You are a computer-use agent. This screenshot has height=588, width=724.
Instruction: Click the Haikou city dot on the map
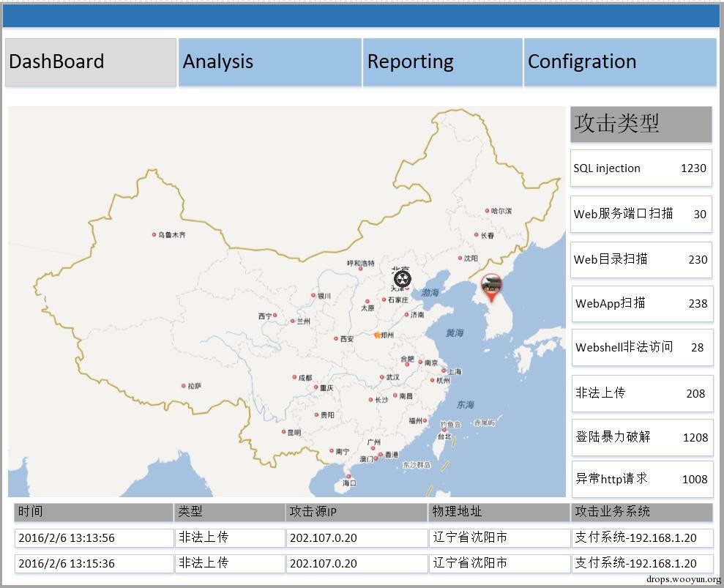[348, 476]
